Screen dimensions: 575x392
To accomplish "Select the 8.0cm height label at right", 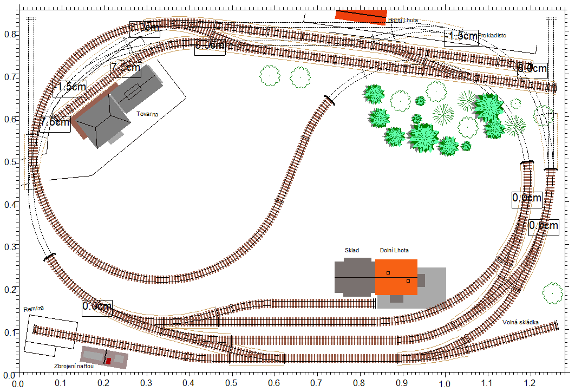I will (x=532, y=69).
